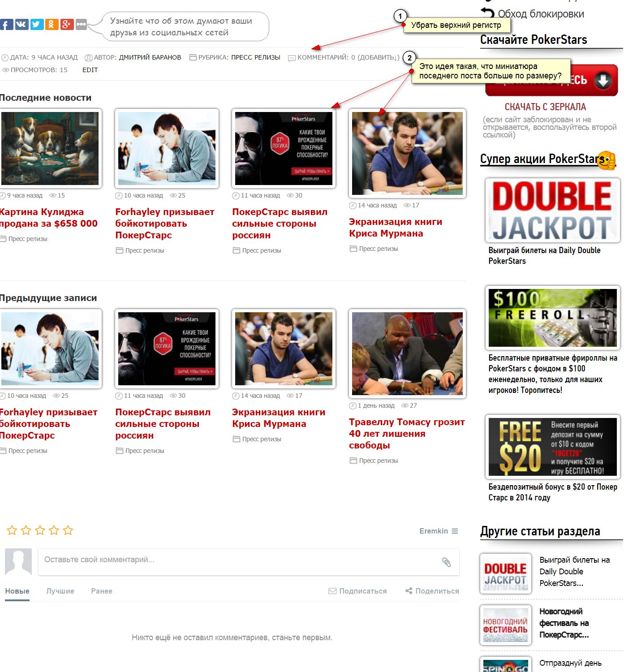Image resolution: width=637 pixels, height=672 pixels.
Task: Rate the article one star
Action: [x=12, y=530]
